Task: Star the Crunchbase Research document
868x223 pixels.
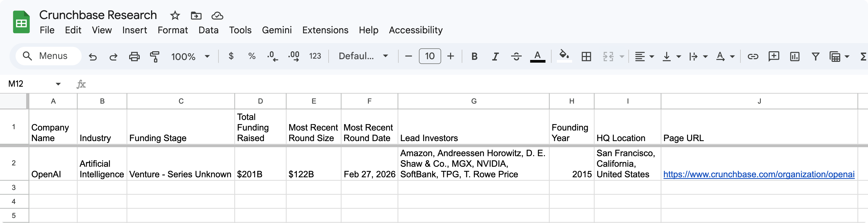Action: [x=175, y=16]
